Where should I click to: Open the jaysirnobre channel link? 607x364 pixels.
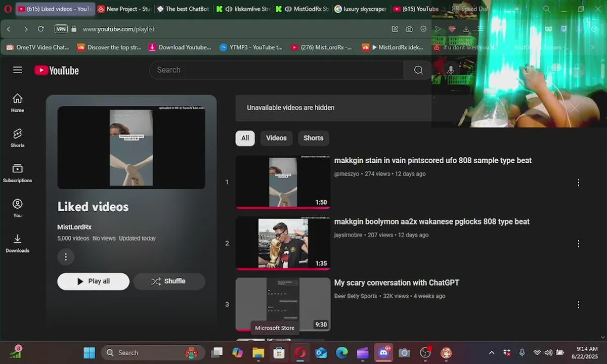click(x=348, y=235)
